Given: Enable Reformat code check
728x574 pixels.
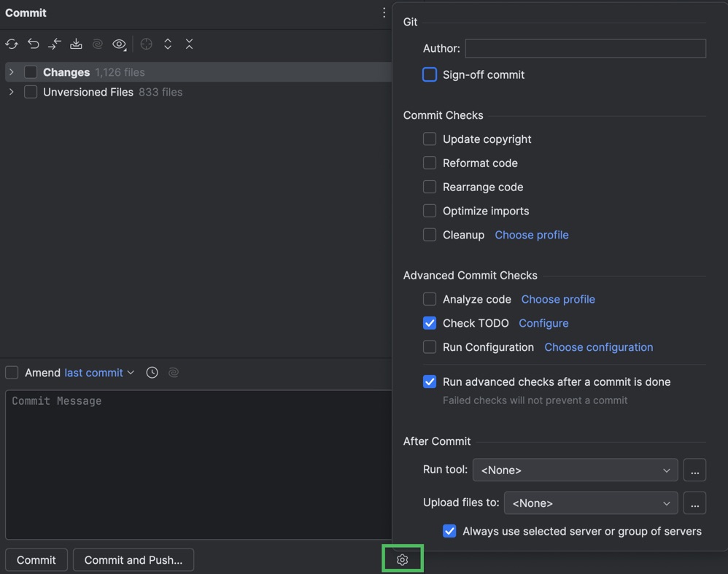Looking at the screenshot, I should (x=430, y=163).
